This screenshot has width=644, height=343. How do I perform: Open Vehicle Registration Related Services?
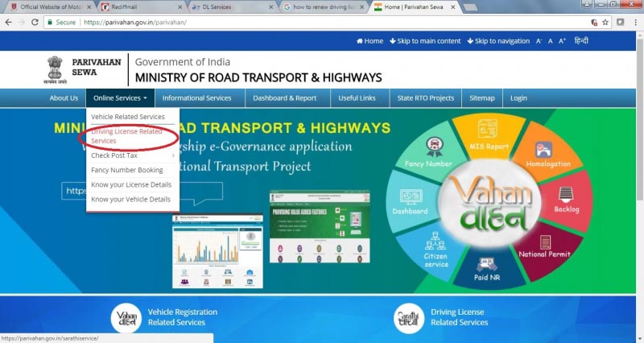(183, 317)
